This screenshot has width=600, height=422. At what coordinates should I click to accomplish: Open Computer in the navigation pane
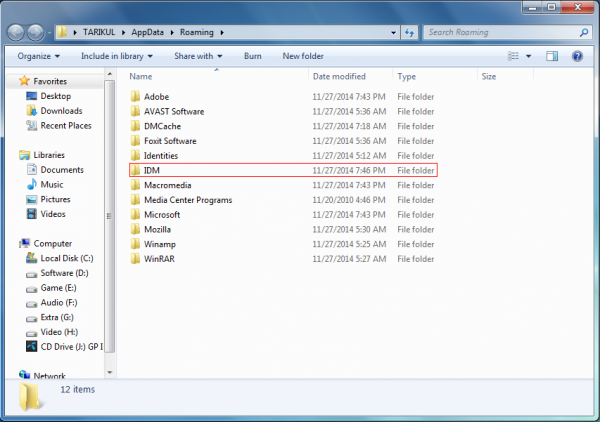point(52,244)
